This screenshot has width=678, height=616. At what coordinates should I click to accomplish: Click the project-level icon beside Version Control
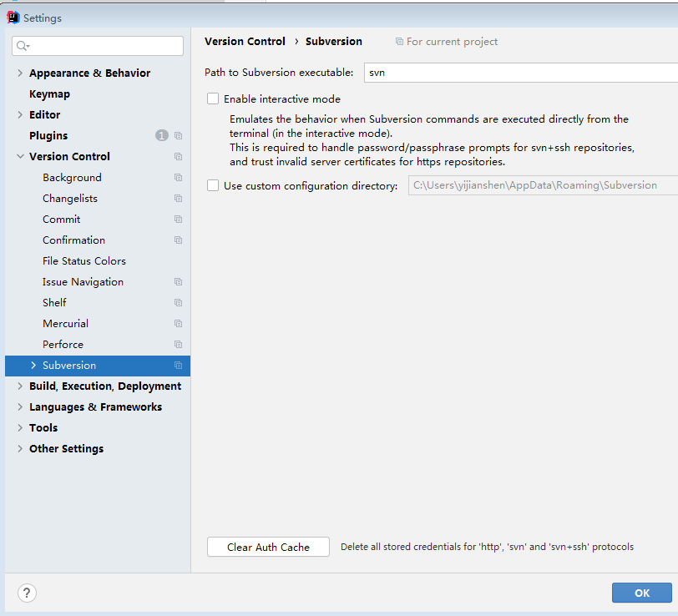(178, 156)
